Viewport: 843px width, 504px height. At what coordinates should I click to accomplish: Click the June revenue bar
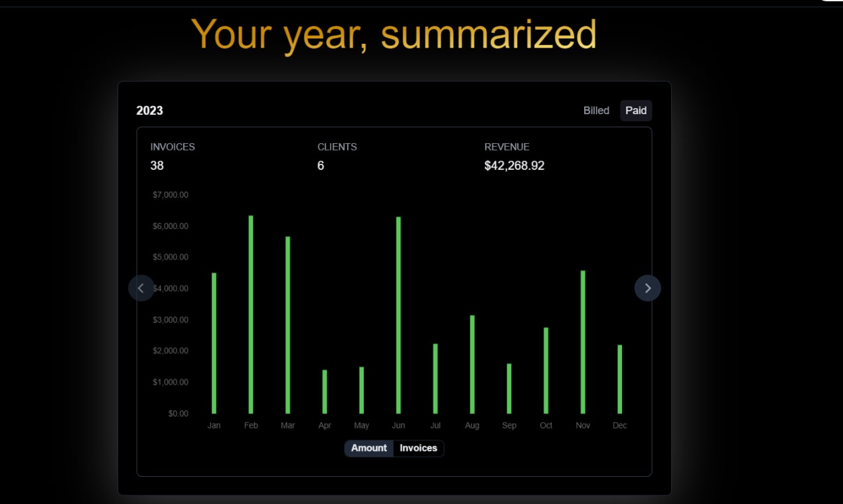398,315
